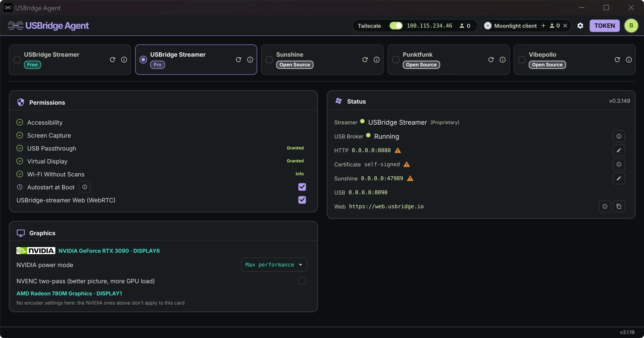The image size is (644, 338).
Task: Click info icon next to Autostart at Boot
Action: [x=85, y=187]
